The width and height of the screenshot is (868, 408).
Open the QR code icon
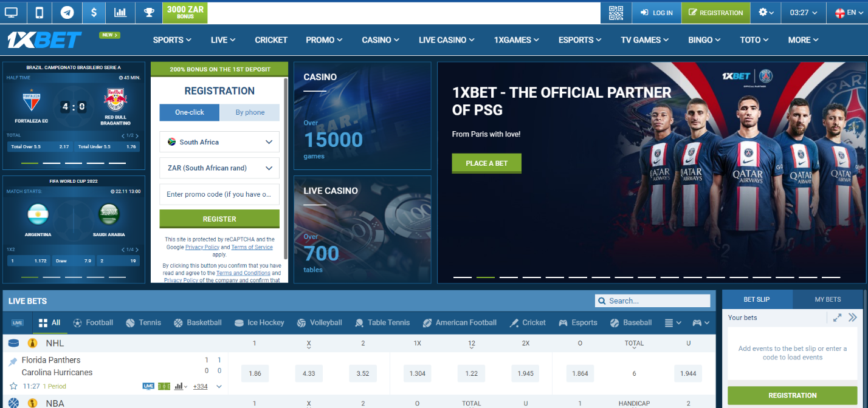coord(616,12)
